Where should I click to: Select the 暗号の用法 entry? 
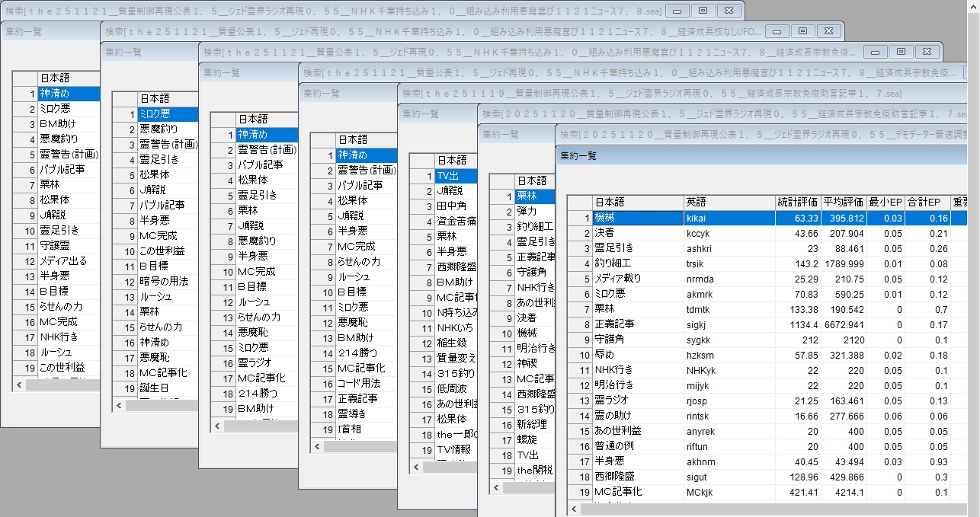(x=162, y=282)
